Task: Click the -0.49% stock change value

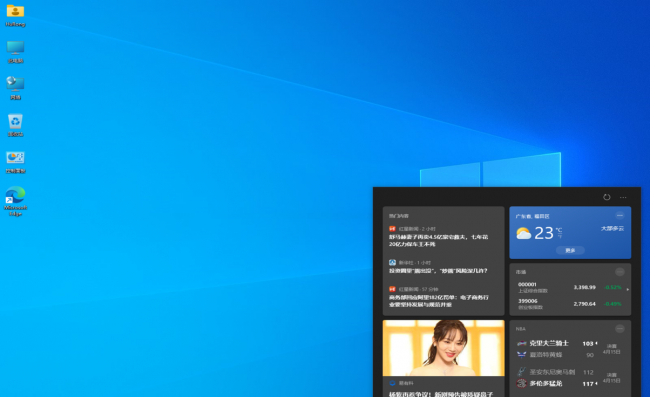Action: [613, 304]
